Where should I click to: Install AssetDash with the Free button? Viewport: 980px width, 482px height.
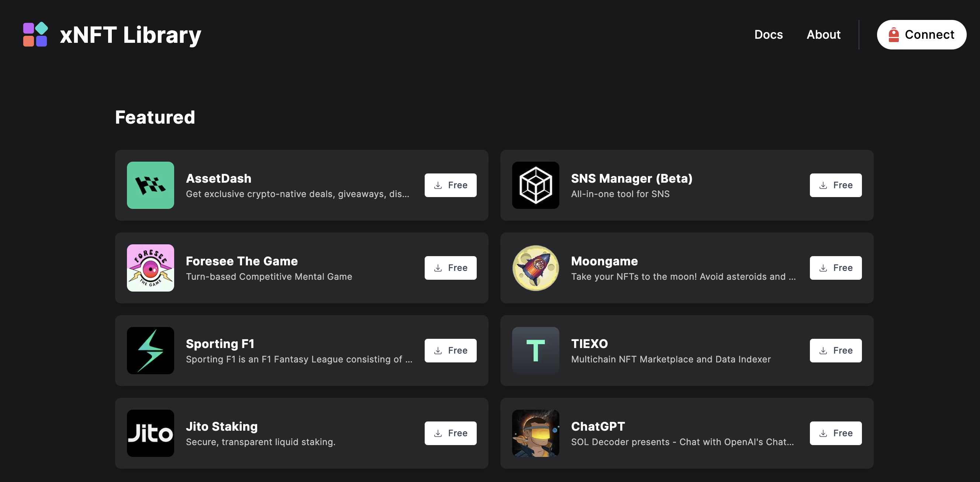[450, 185]
